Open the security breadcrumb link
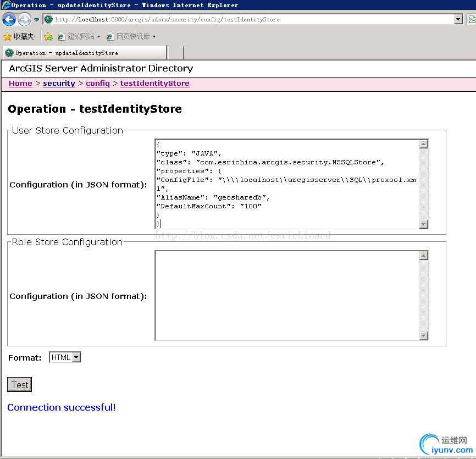 (59, 84)
